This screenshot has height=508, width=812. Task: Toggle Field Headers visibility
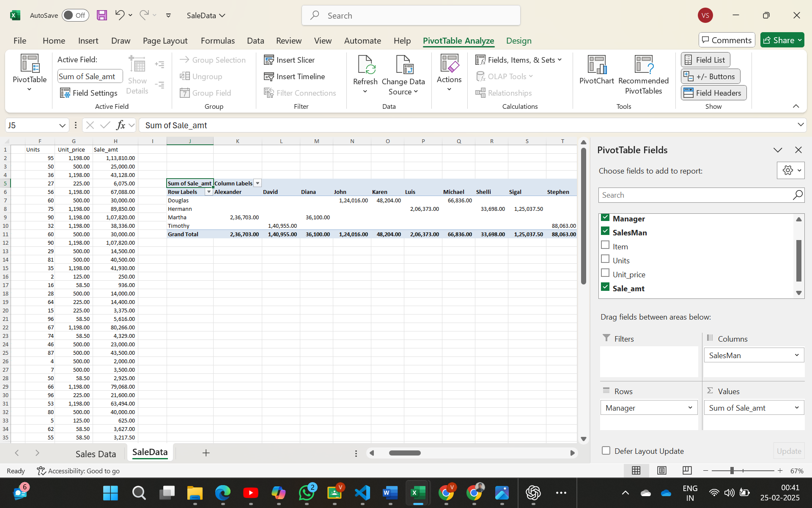(713, 92)
